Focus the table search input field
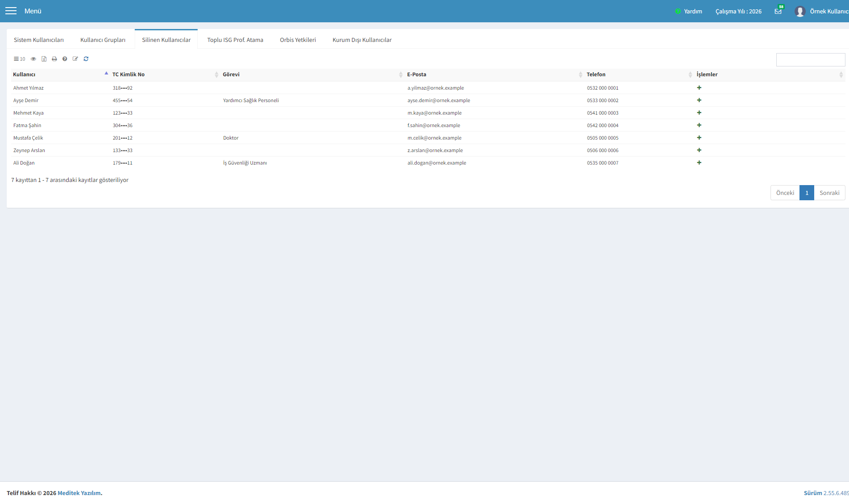 coord(811,60)
